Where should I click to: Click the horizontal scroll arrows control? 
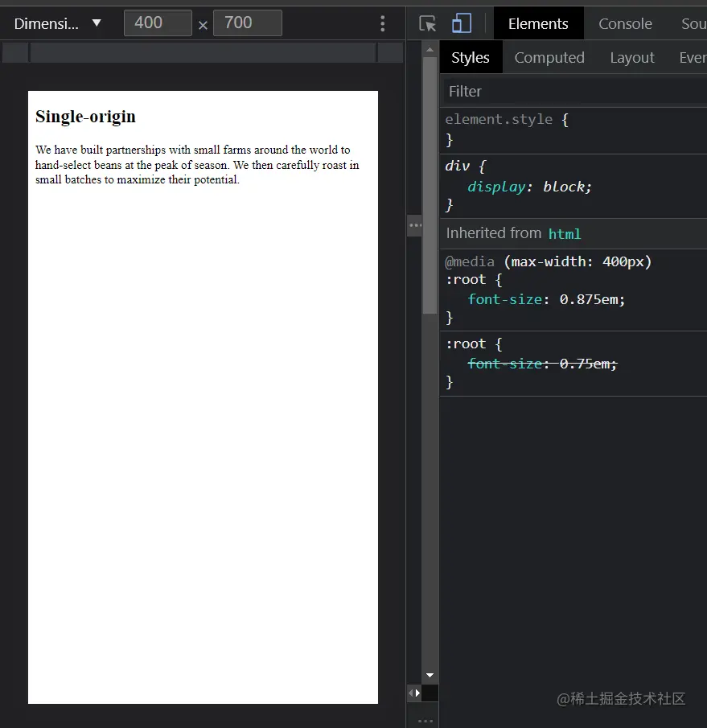(414, 693)
